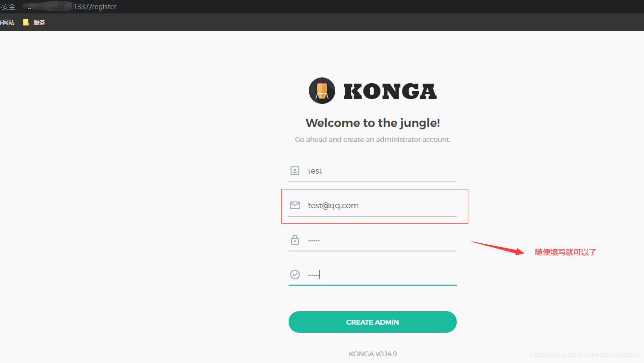Image resolution: width=644 pixels, height=363 pixels.
Task: Open the partially visible 网站 bookmark
Action: pos(7,22)
